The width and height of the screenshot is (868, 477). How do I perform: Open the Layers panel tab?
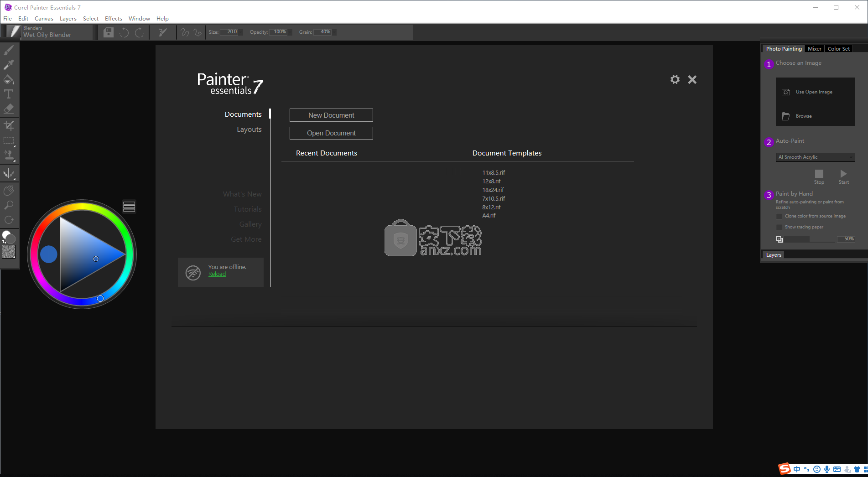[774, 255]
